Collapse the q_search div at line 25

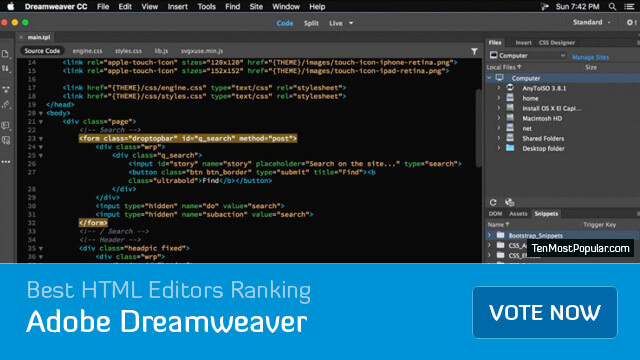click(41, 156)
